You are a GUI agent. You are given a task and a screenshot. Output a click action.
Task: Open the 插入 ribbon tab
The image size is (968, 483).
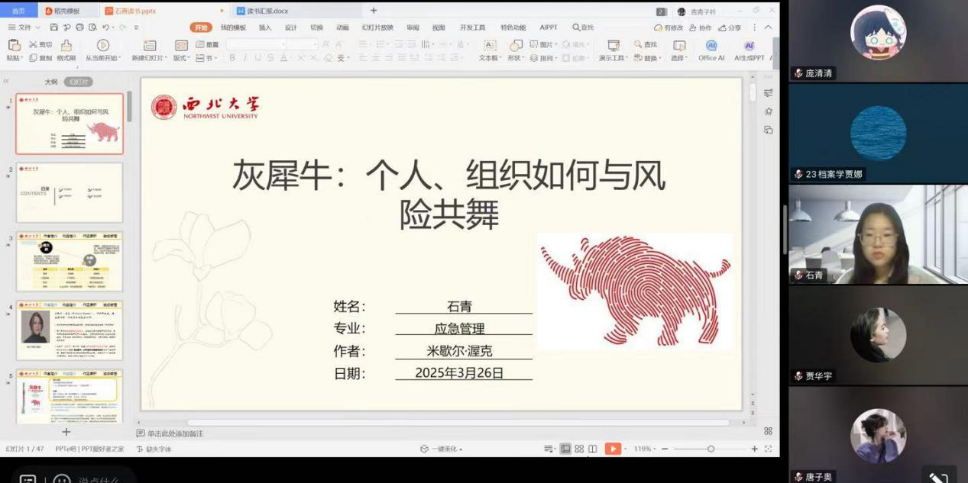(x=265, y=27)
